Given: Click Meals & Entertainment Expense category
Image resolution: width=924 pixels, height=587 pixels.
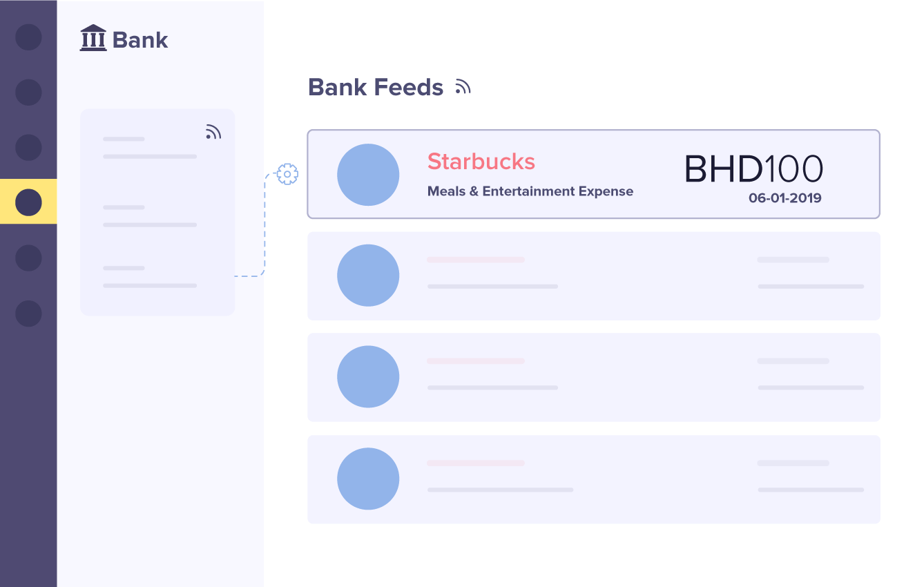Looking at the screenshot, I should click(x=530, y=191).
